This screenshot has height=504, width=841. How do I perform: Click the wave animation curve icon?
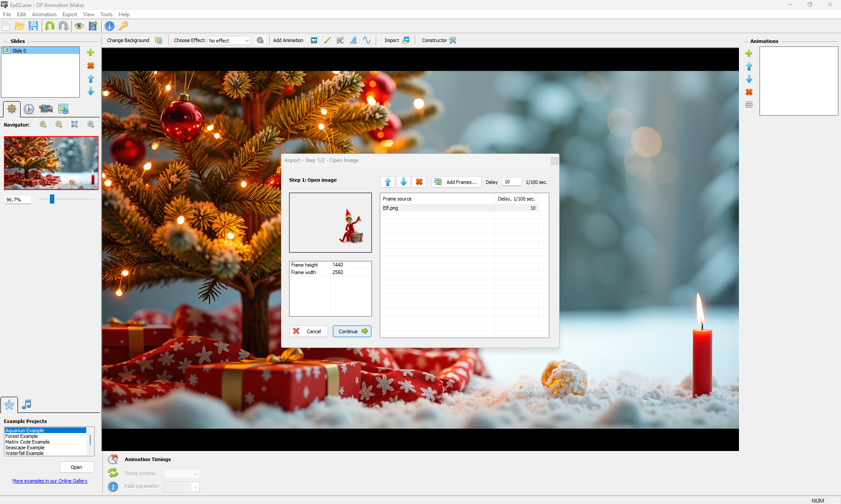[367, 40]
